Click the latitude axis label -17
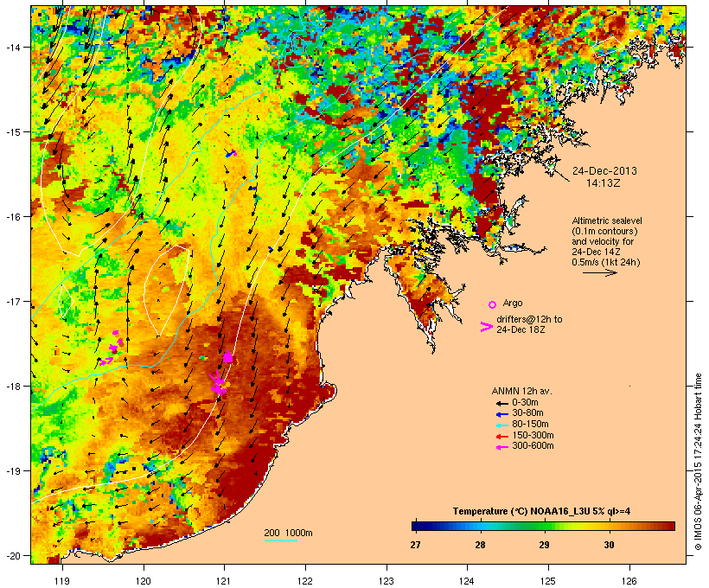Image resolution: width=709 pixels, height=588 pixels. point(12,301)
